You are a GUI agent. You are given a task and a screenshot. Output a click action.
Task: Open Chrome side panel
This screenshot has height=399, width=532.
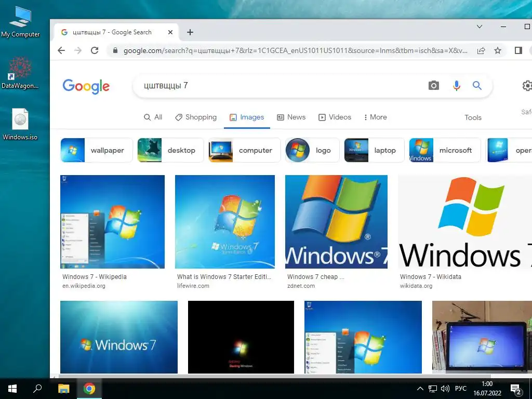(x=518, y=50)
